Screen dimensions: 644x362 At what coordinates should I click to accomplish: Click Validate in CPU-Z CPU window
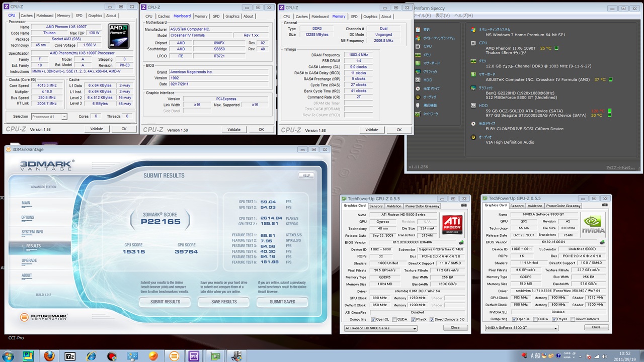tap(97, 129)
